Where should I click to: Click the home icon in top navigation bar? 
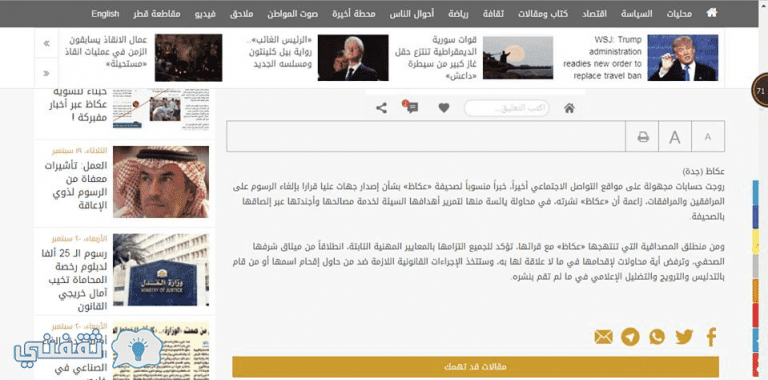pos(711,13)
